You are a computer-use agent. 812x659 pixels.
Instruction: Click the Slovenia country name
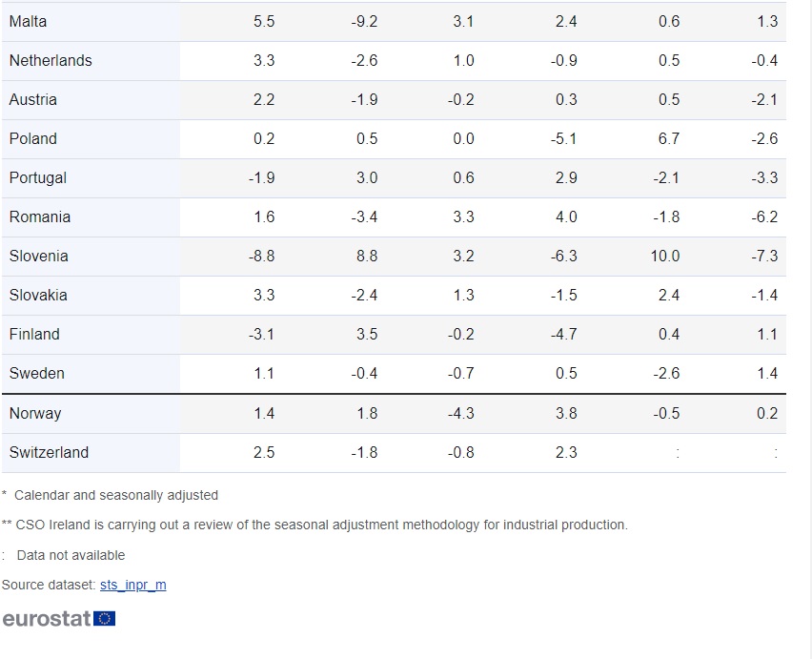[39, 256]
